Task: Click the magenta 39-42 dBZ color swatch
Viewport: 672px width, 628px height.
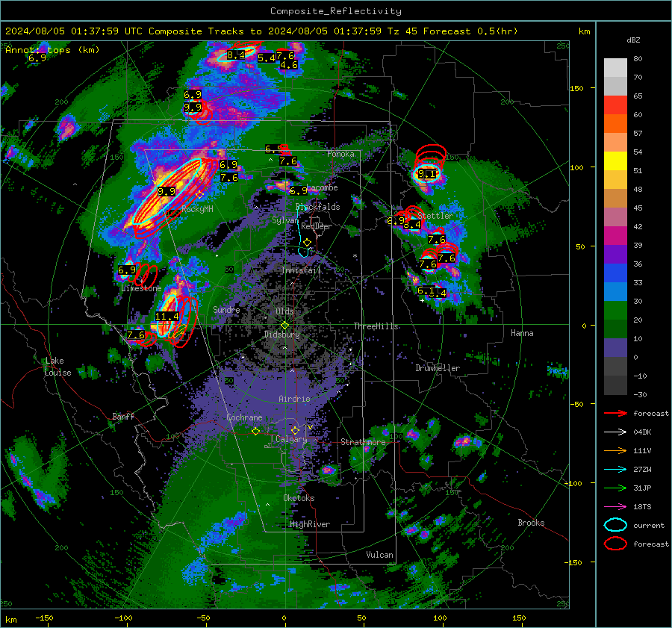Action: tap(615, 236)
